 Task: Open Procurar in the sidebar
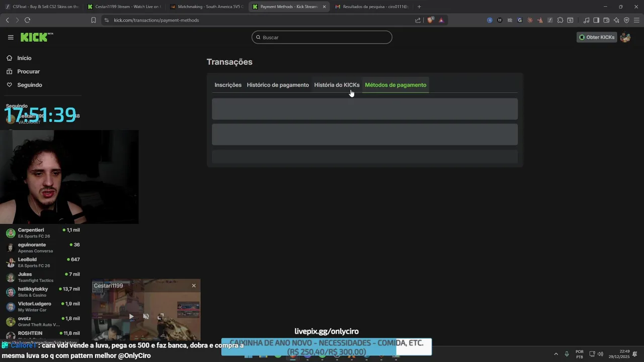click(28, 71)
